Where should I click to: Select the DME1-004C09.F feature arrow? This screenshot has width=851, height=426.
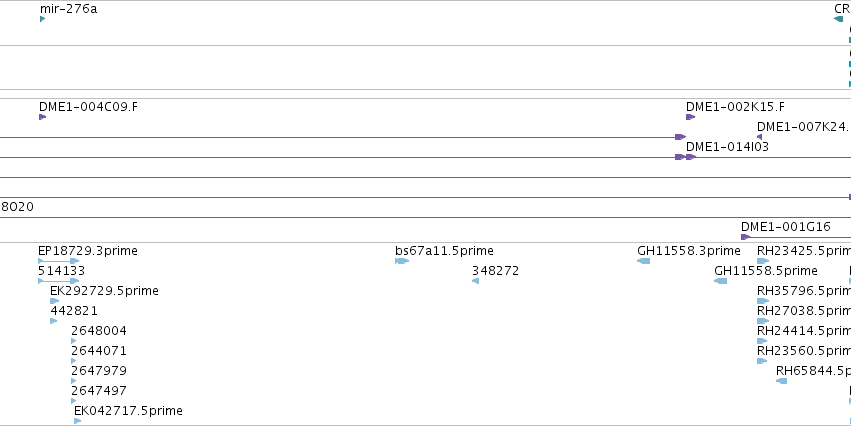tap(42, 117)
